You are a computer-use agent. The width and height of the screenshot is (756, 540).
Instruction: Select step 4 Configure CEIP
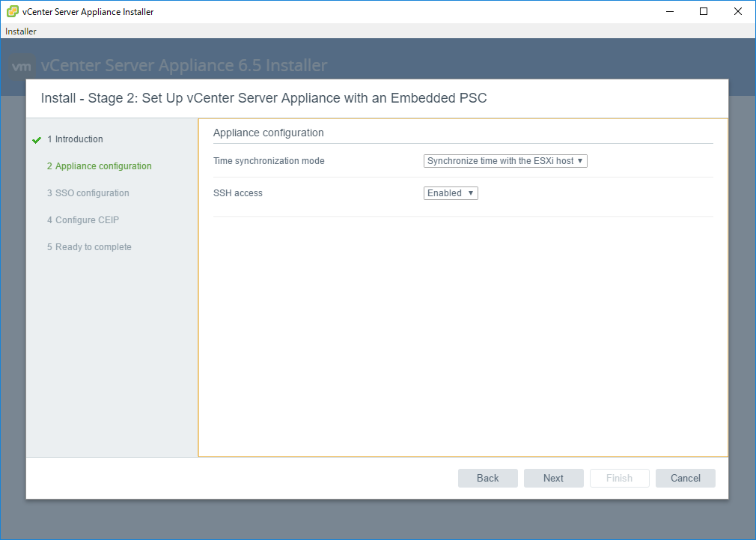click(x=83, y=220)
